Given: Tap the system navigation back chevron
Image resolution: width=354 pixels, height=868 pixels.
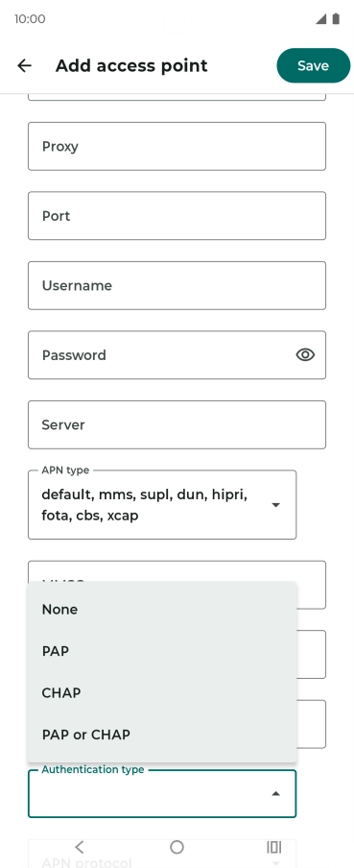Looking at the screenshot, I should click(79, 847).
